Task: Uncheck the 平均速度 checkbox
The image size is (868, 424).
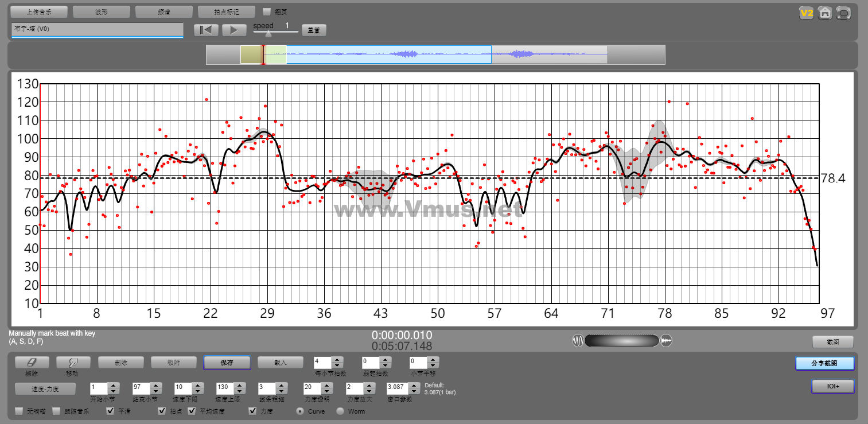Action: click(x=192, y=411)
